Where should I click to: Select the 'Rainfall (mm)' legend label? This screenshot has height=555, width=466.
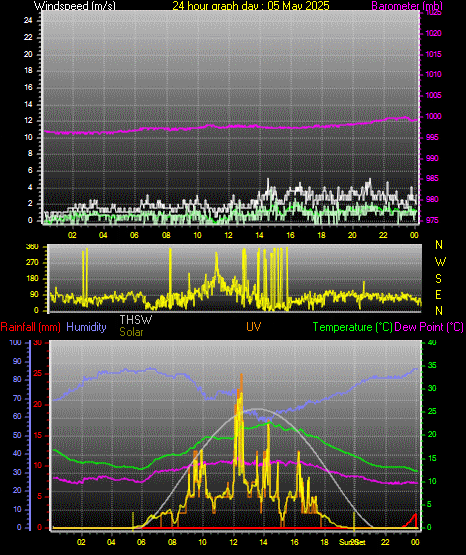(30, 327)
